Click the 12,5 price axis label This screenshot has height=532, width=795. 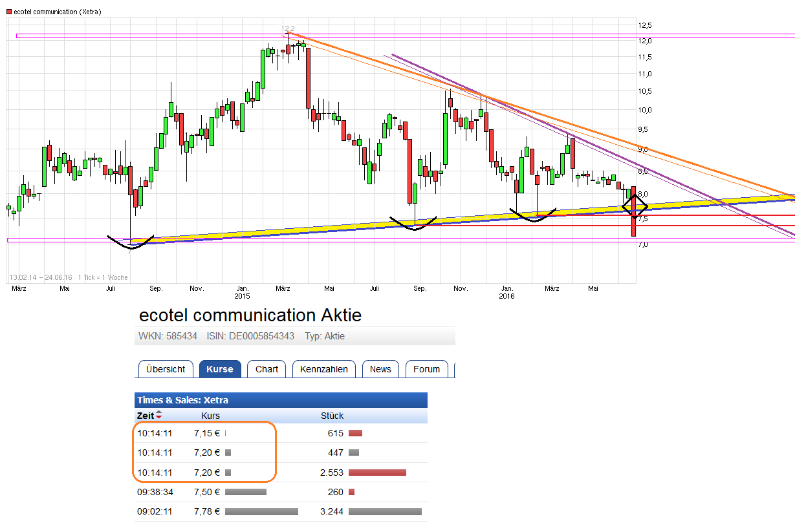coord(646,25)
